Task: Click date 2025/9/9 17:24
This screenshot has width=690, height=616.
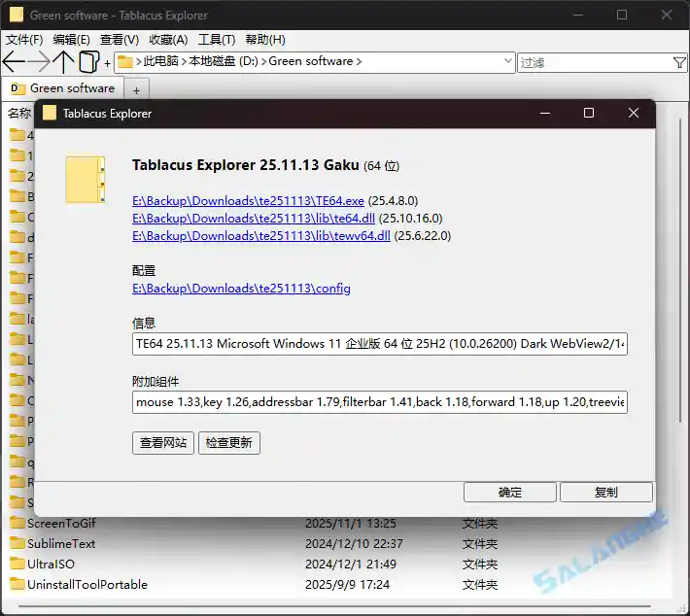Action: [x=348, y=584]
